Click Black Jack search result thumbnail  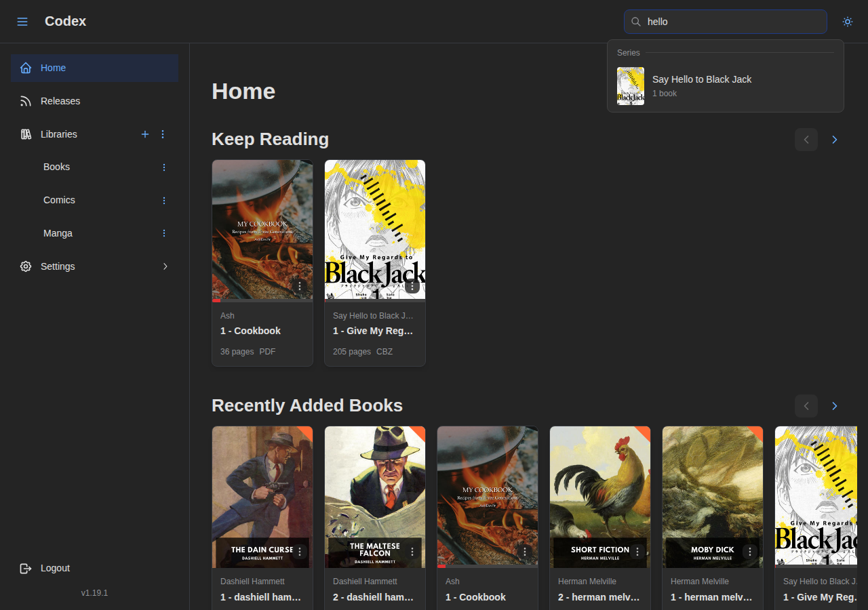631,86
